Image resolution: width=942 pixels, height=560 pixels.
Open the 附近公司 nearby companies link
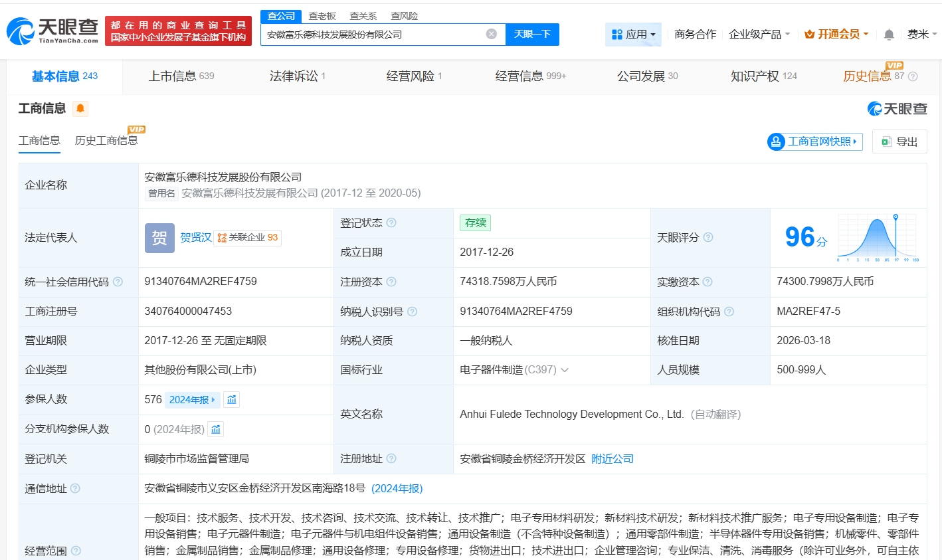612,459
